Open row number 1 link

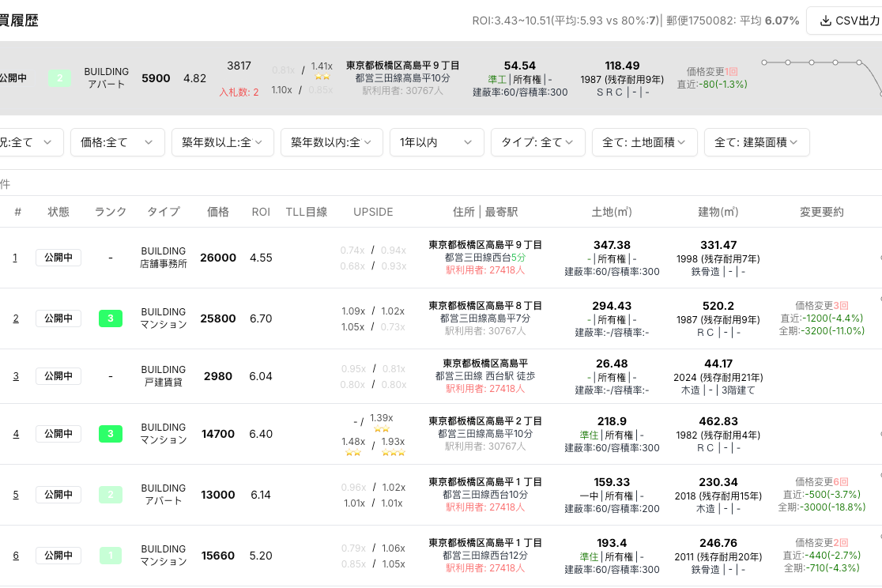15,258
